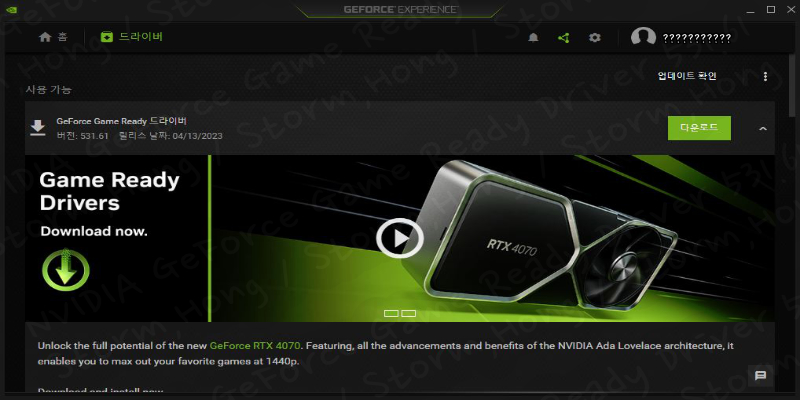Click the Game Ready Drivers banner heading
The height and width of the screenshot is (400, 800).
coord(109,191)
